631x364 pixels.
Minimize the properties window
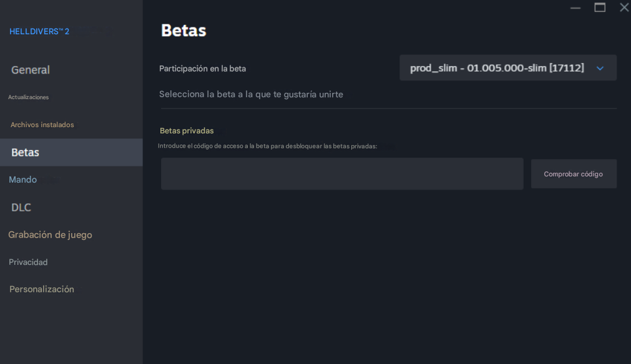(x=575, y=8)
